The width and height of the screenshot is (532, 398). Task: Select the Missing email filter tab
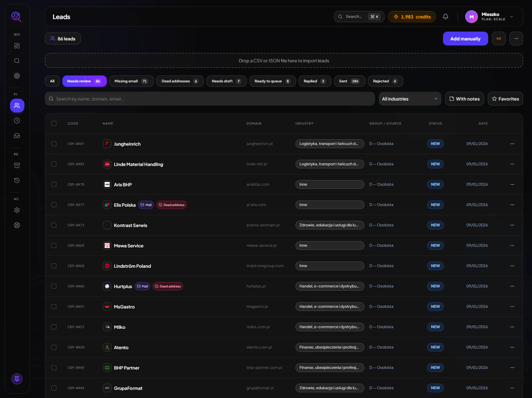pyautogui.click(x=131, y=81)
